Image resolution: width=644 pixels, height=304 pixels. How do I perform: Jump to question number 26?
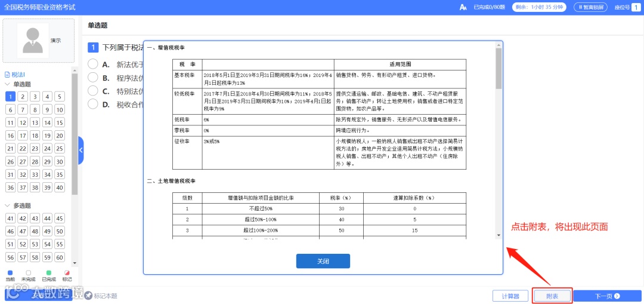tap(11, 162)
